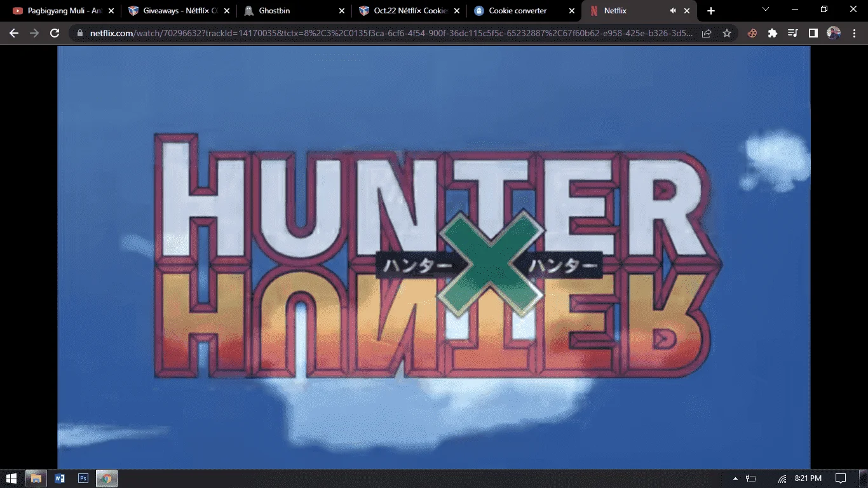Viewport: 868px width, 488px height.
Task: Click the Hunter x Hunter video player
Action: tap(434, 257)
